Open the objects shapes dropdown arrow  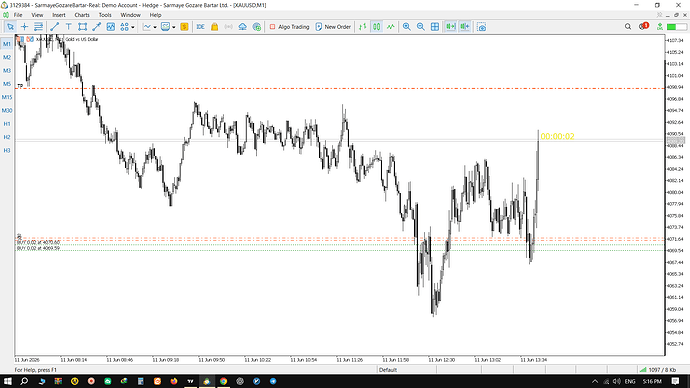point(132,27)
